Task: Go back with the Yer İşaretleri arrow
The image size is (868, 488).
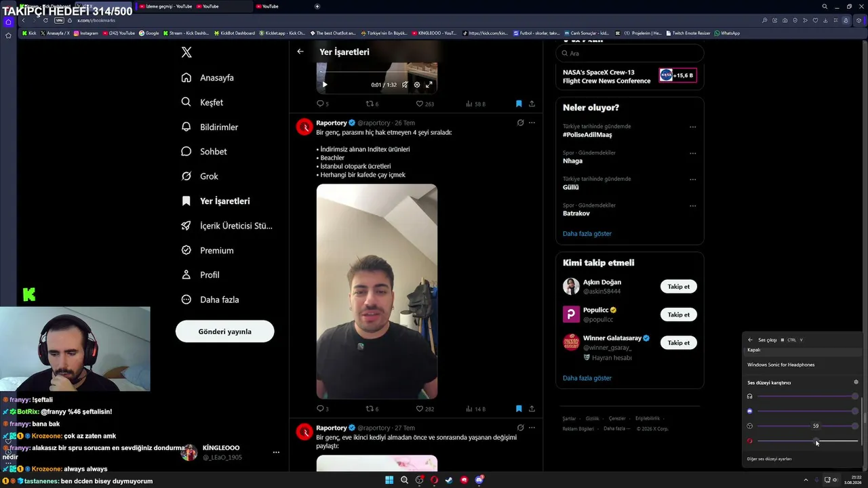Action: (x=300, y=52)
